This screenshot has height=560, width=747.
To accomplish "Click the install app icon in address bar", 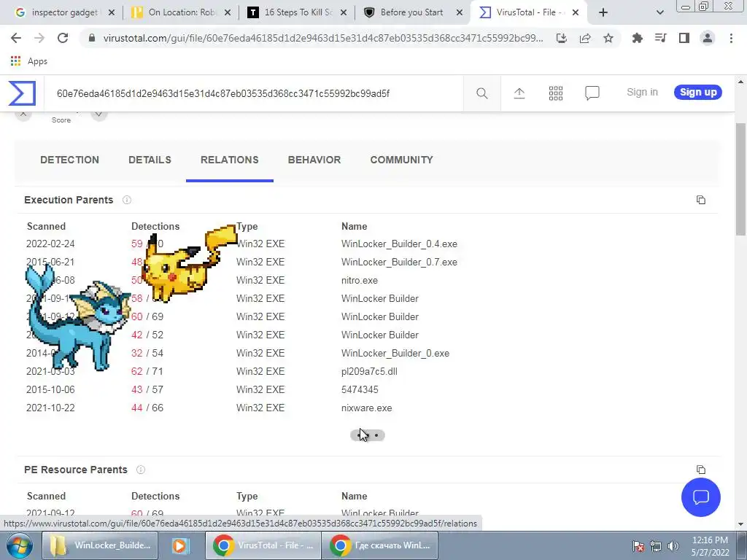I will [562, 38].
